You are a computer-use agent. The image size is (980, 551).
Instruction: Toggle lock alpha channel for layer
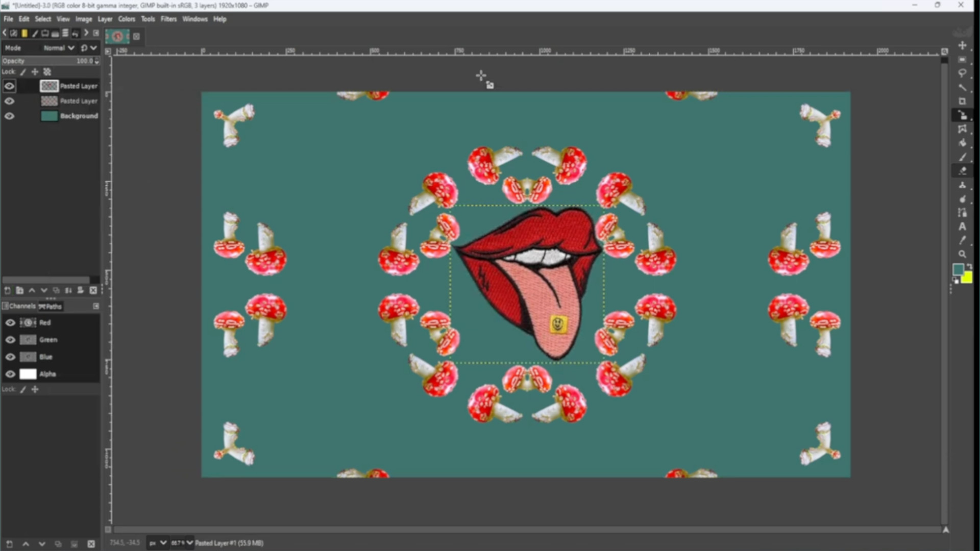pos(47,72)
